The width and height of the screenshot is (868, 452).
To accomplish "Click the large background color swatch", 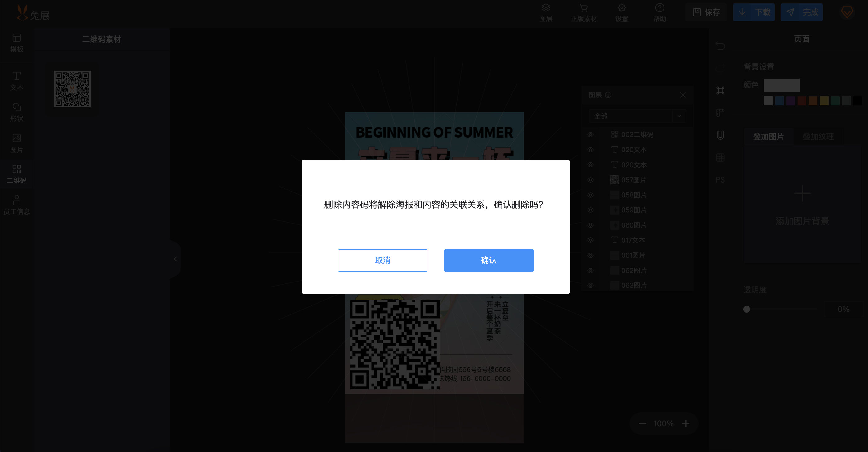I will click(781, 85).
